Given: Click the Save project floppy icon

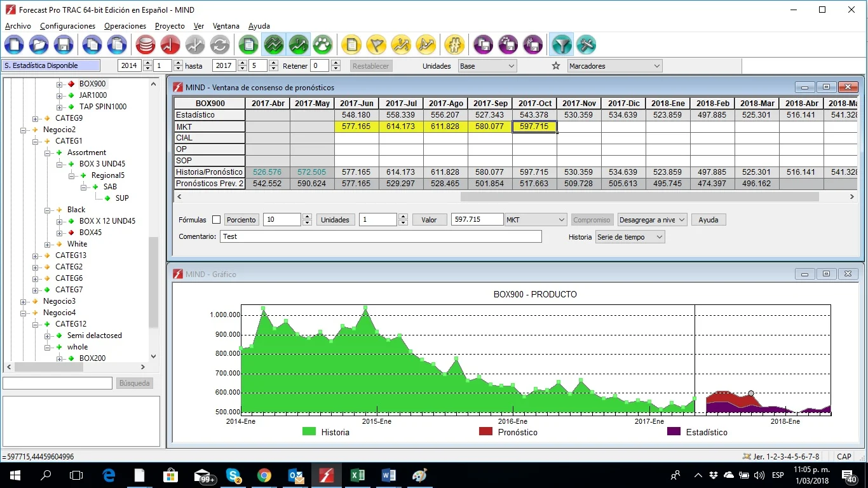Looking at the screenshot, I should coord(63,45).
